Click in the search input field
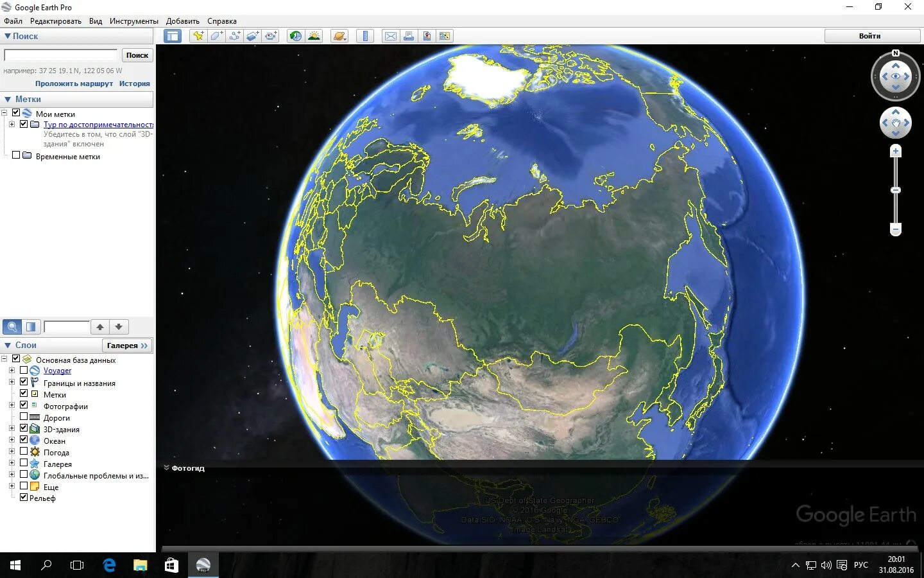924x578 pixels. [x=61, y=55]
